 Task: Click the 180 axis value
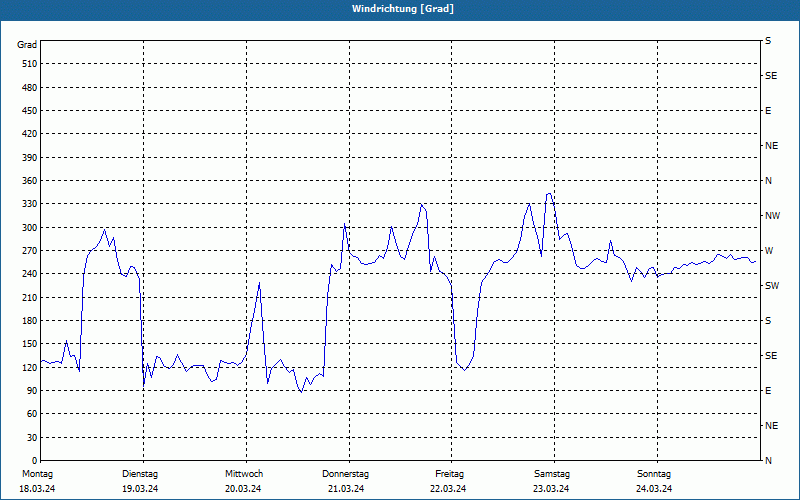[30, 320]
